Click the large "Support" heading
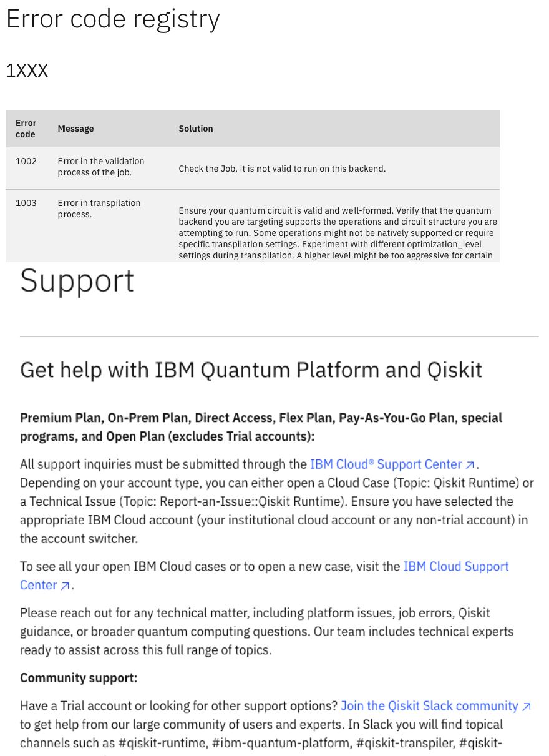 point(77,281)
